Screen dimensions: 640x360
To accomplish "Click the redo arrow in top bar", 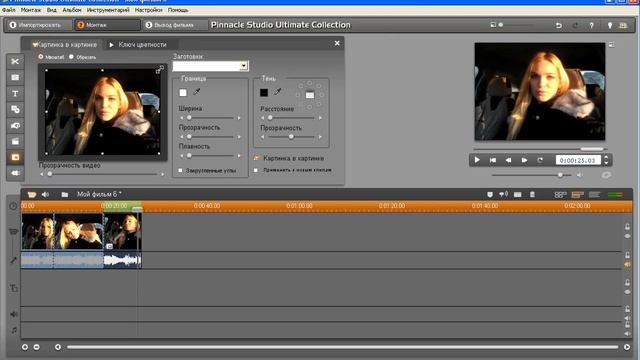I will pyautogui.click(x=575, y=25).
